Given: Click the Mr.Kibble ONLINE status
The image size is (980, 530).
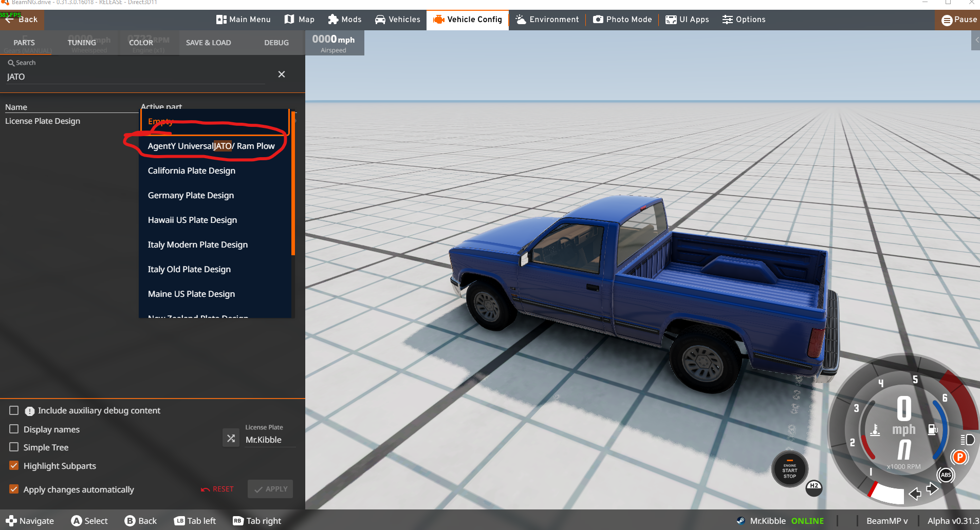Looking at the screenshot, I should [x=780, y=521].
